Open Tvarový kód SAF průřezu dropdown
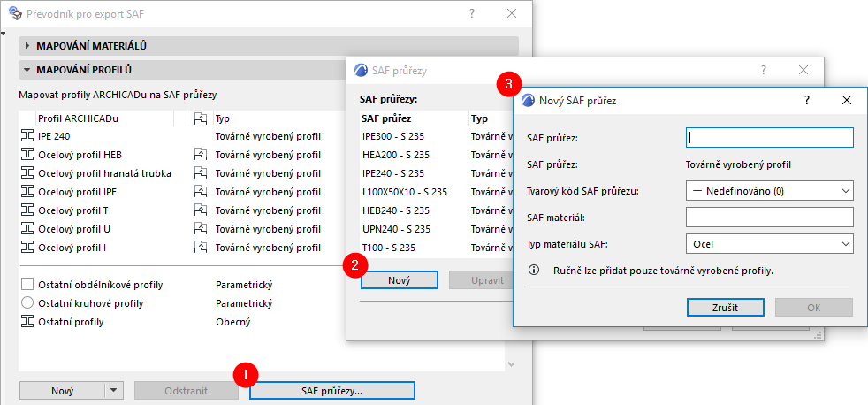 tap(770, 191)
